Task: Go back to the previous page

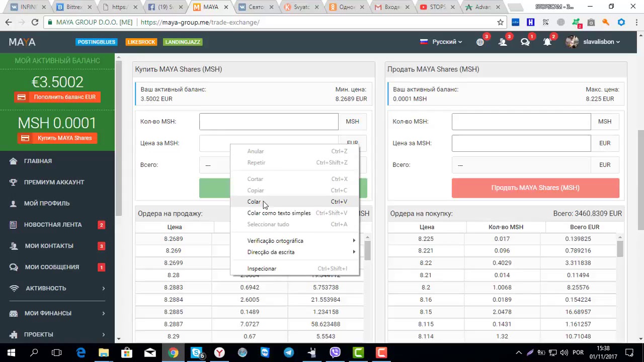Action: coord(9,22)
